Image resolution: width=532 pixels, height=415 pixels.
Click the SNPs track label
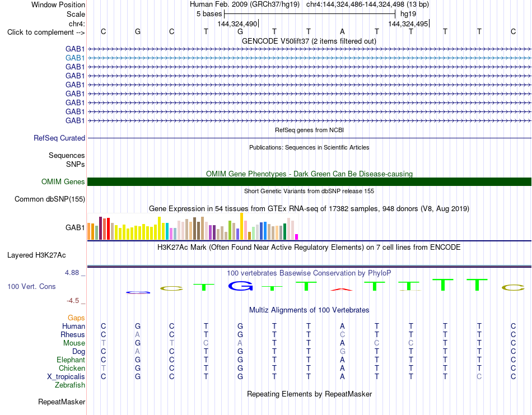point(76,164)
